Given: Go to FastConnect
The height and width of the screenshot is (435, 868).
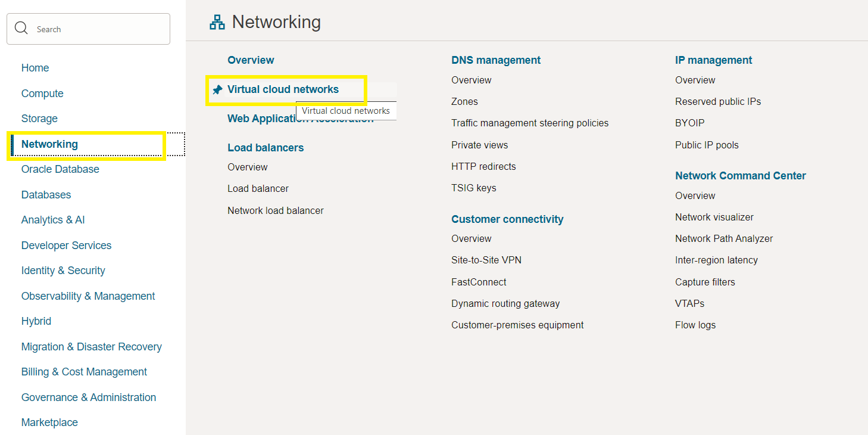Looking at the screenshot, I should pos(479,282).
